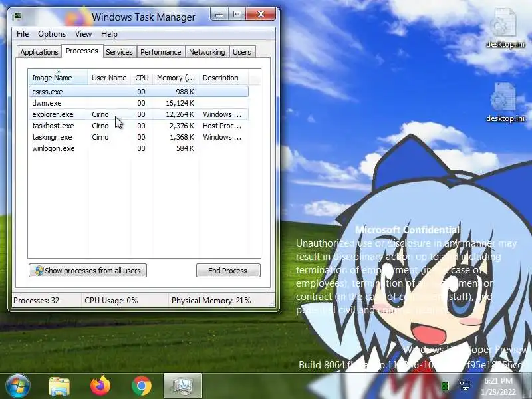Click the Host Proc... description cell
532x399 pixels.
222,126
